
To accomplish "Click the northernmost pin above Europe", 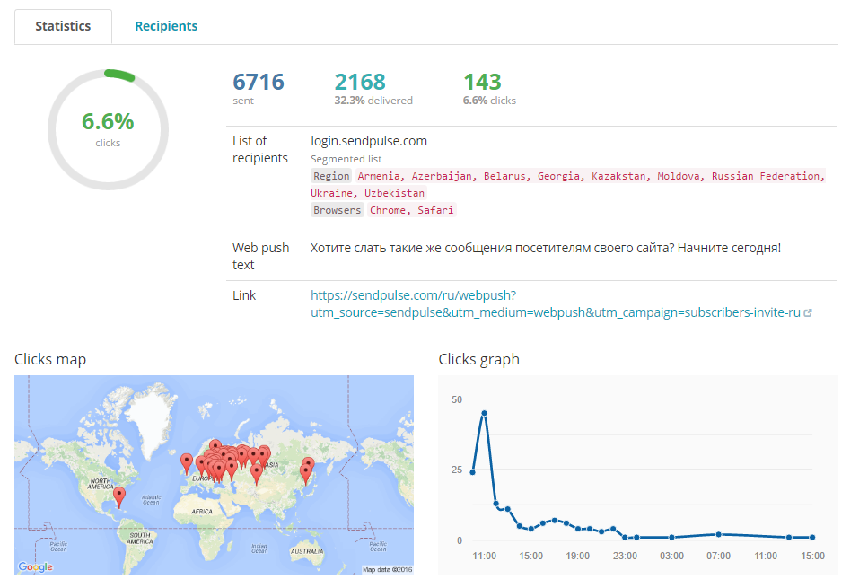I will [x=215, y=447].
